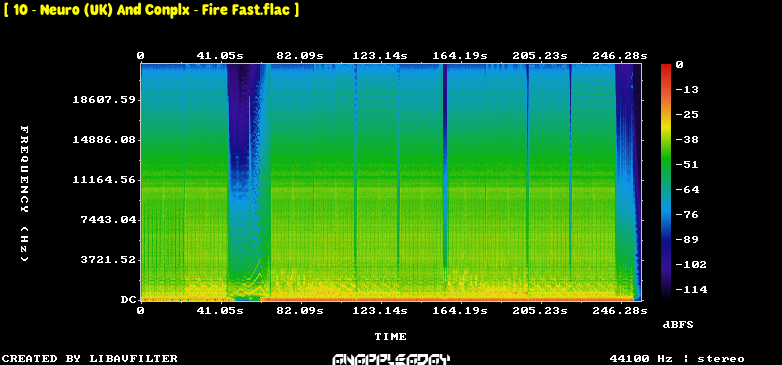
Task: Click the CREATED BY LIBAVFILTER text
Action: 90,359
